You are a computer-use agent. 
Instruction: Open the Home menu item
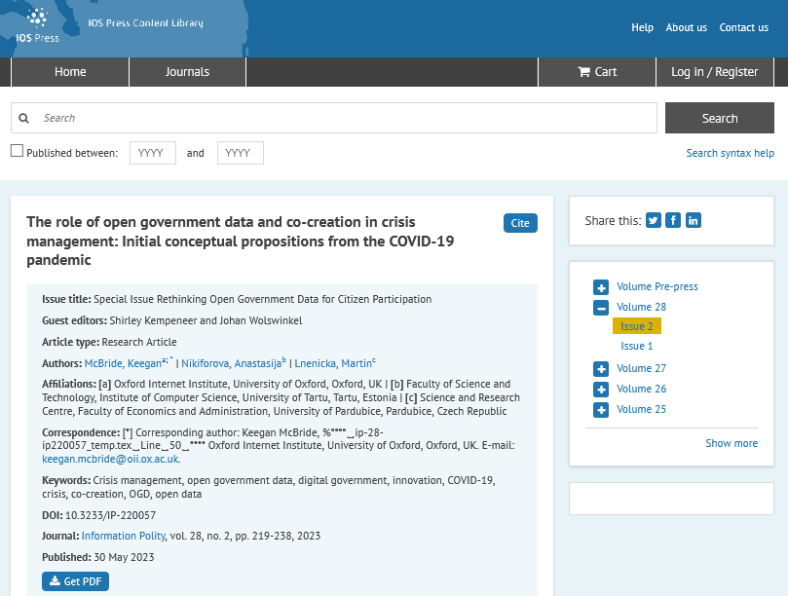click(x=70, y=72)
